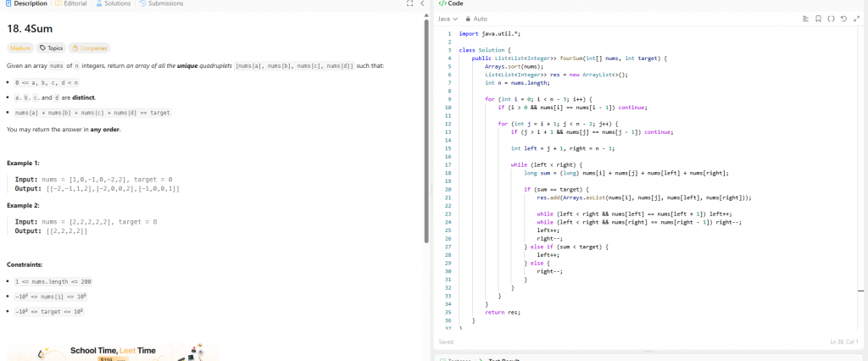Image resolution: width=868 pixels, height=361 pixels.
Task: Click the Example 1 heading
Action: coord(23,163)
